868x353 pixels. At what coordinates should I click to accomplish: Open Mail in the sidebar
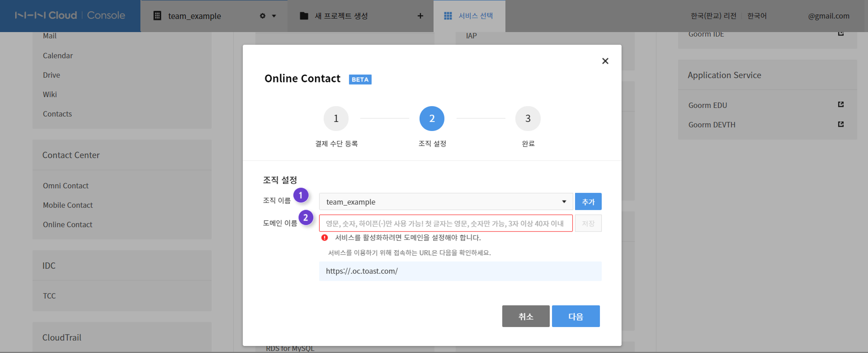coord(49,36)
